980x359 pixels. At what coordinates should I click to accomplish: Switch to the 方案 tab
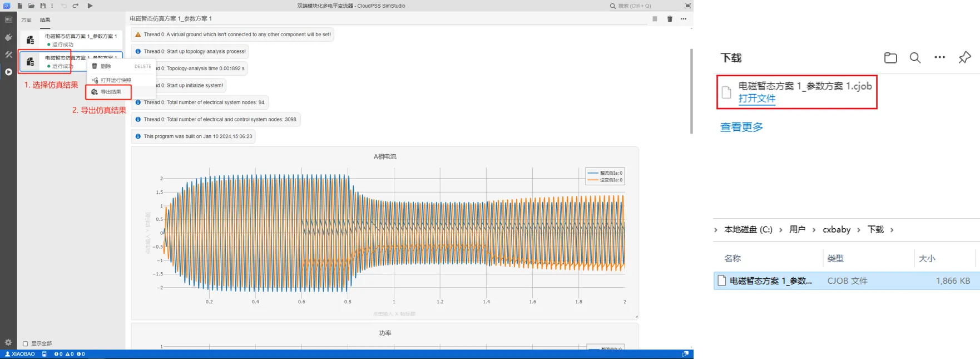(26, 20)
